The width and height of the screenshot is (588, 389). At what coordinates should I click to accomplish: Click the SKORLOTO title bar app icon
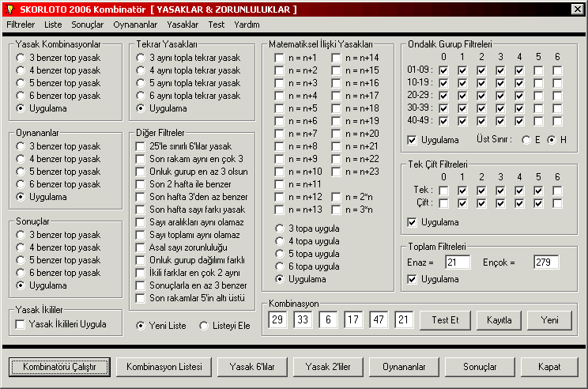(x=9, y=9)
